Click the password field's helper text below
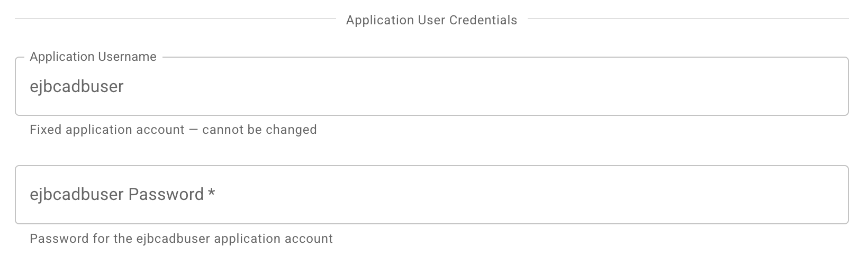 (181, 239)
